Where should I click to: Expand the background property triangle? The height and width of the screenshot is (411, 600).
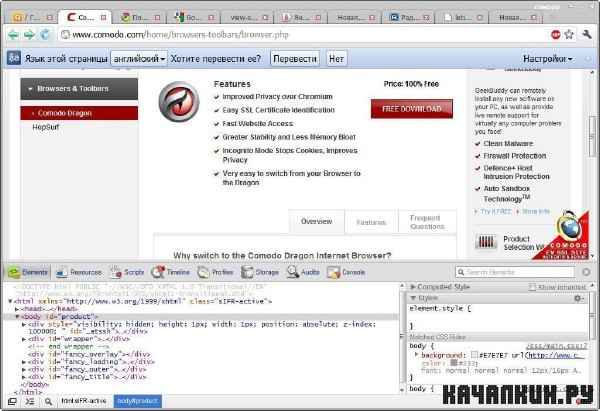[417, 355]
